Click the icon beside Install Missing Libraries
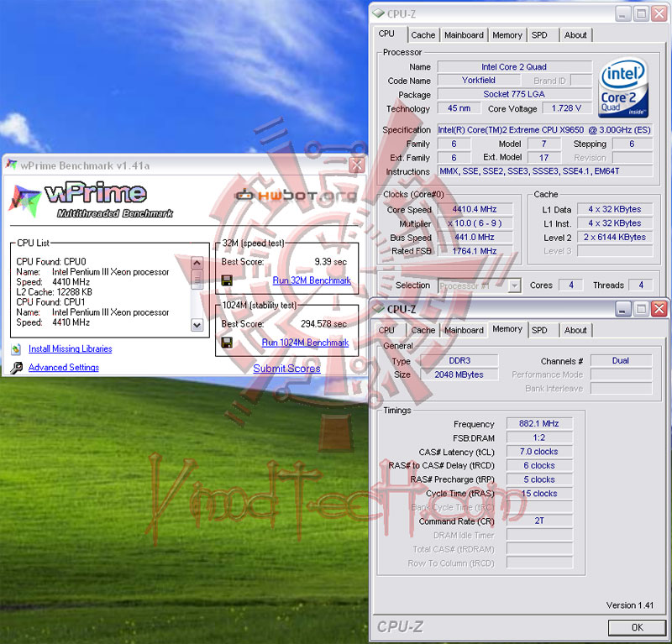This screenshot has height=644, width=672. [x=16, y=348]
